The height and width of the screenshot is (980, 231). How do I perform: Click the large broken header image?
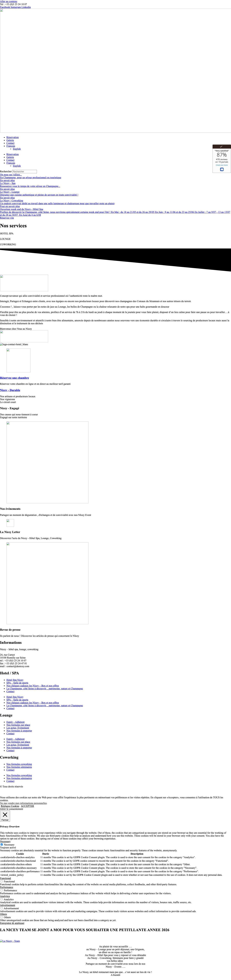pos(116,71)
